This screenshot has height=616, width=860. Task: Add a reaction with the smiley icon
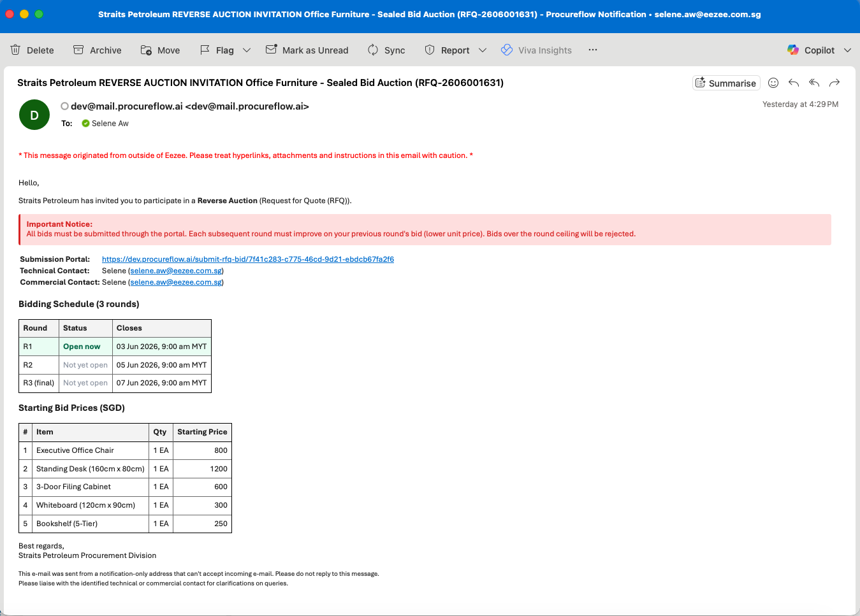coord(773,83)
